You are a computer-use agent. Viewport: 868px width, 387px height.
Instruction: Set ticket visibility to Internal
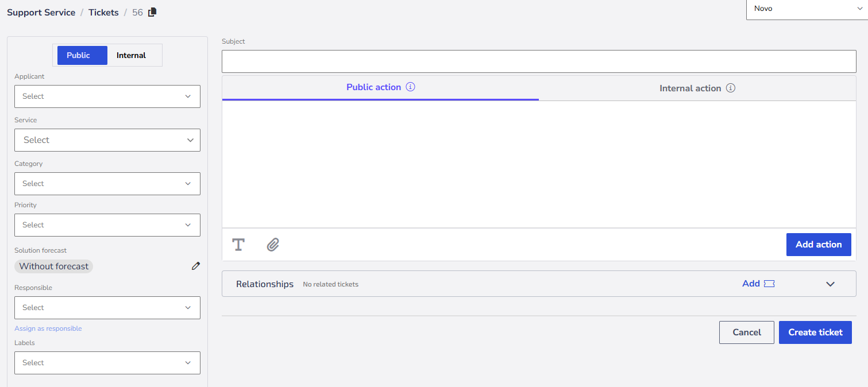pos(132,55)
